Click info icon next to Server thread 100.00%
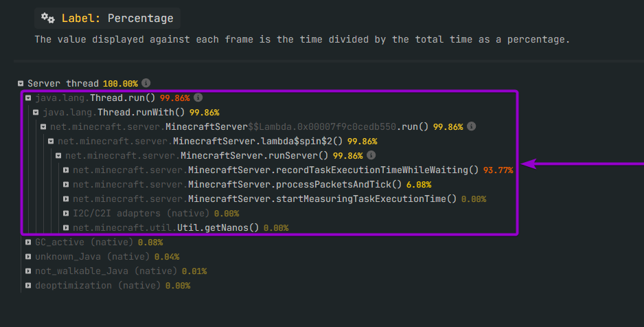The width and height of the screenshot is (644, 327). [x=146, y=83]
